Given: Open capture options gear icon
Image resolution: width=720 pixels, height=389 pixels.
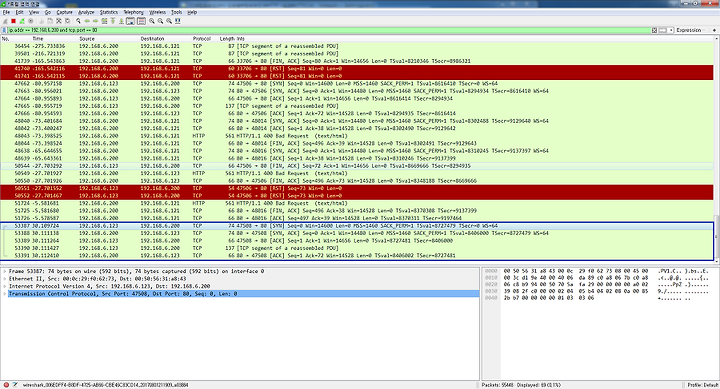Looking at the screenshot, I should [x=31, y=21].
